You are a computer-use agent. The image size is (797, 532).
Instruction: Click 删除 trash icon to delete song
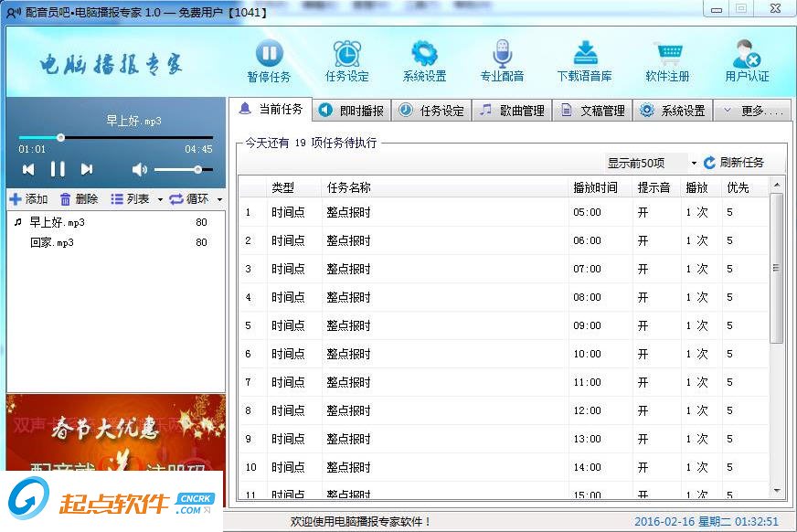(65, 199)
